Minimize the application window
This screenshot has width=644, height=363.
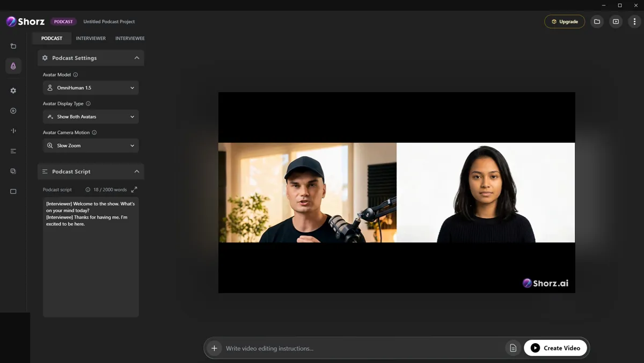click(604, 5)
